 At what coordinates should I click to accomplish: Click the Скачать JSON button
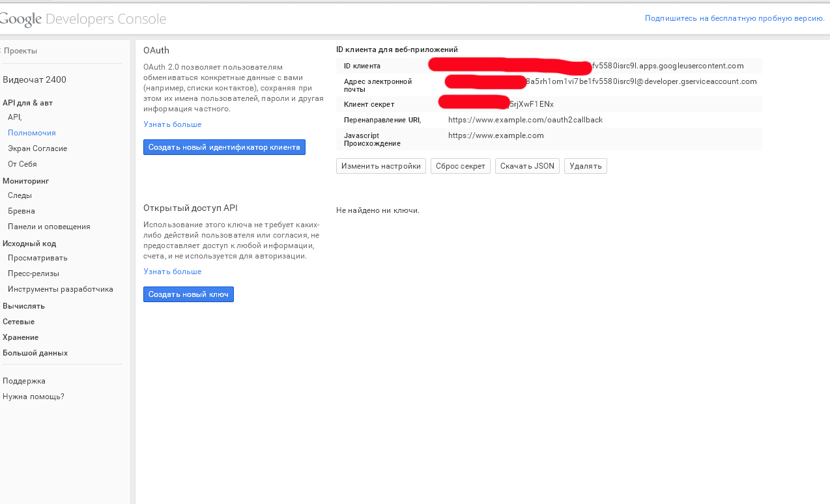click(527, 166)
